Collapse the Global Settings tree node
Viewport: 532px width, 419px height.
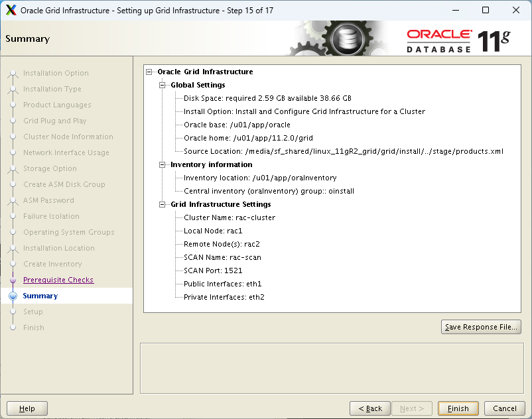point(162,85)
